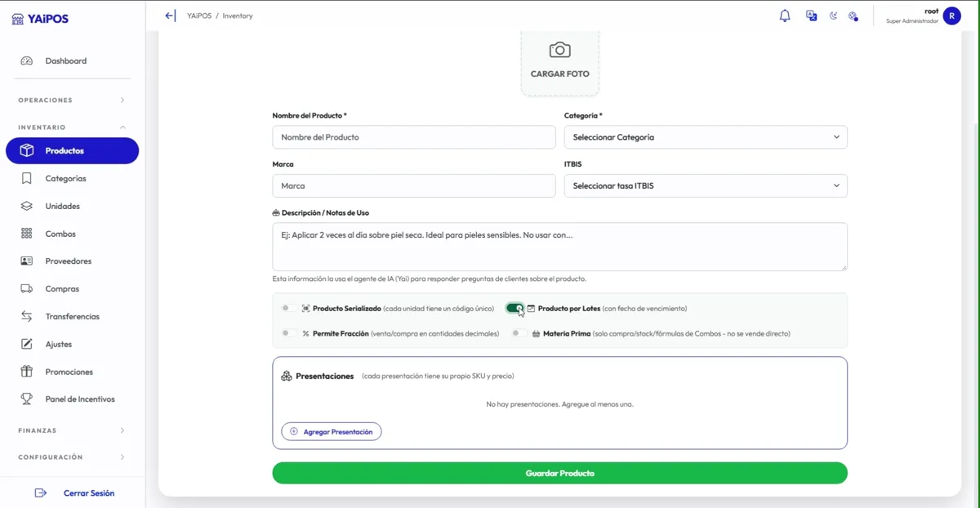Image resolution: width=980 pixels, height=508 pixels.
Task: Click the YAiPOS logo
Action: point(40,19)
